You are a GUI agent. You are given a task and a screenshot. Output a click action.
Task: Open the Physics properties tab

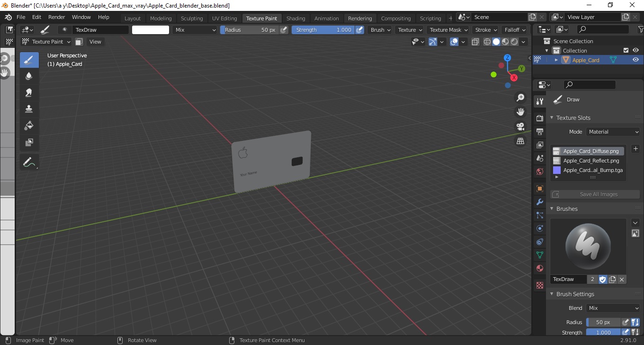point(539,228)
